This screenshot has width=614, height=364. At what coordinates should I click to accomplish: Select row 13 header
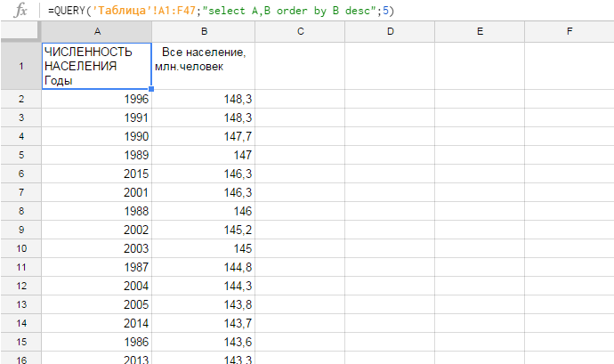pos(21,304)
